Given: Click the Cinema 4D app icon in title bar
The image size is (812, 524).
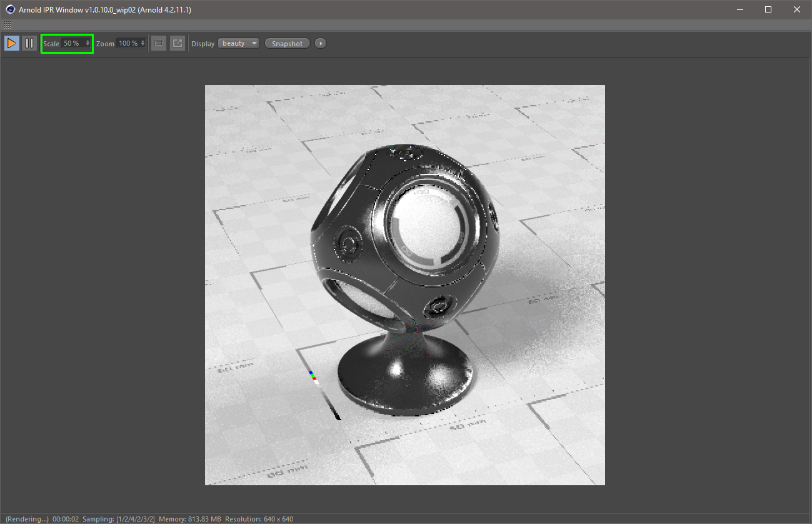Looking at the screenshot, I should point(10,9).
